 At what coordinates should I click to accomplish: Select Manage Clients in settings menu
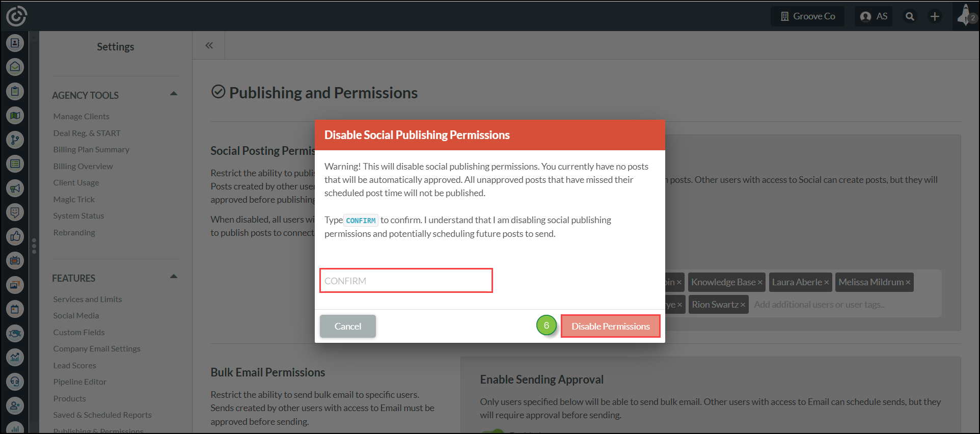[x=81, y=117]
